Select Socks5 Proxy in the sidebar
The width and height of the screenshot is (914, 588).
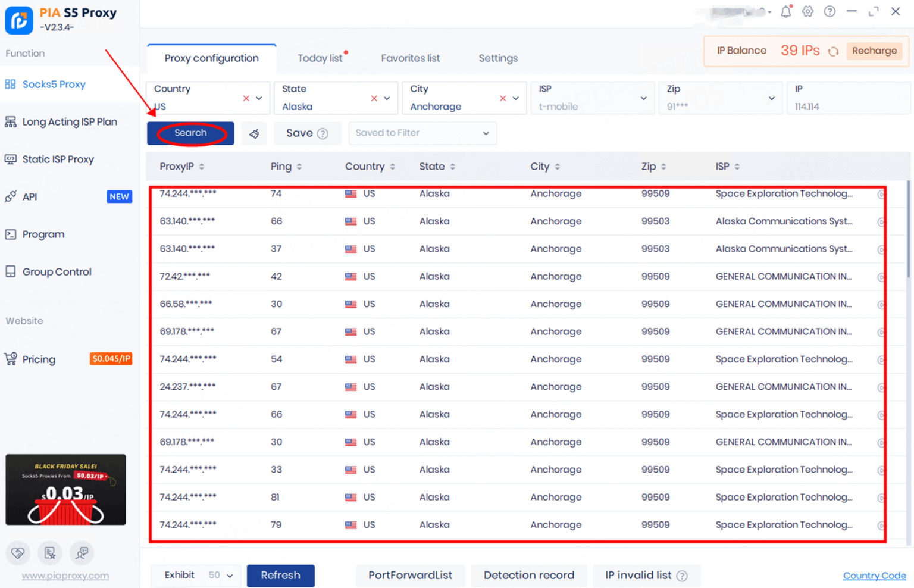52,84
